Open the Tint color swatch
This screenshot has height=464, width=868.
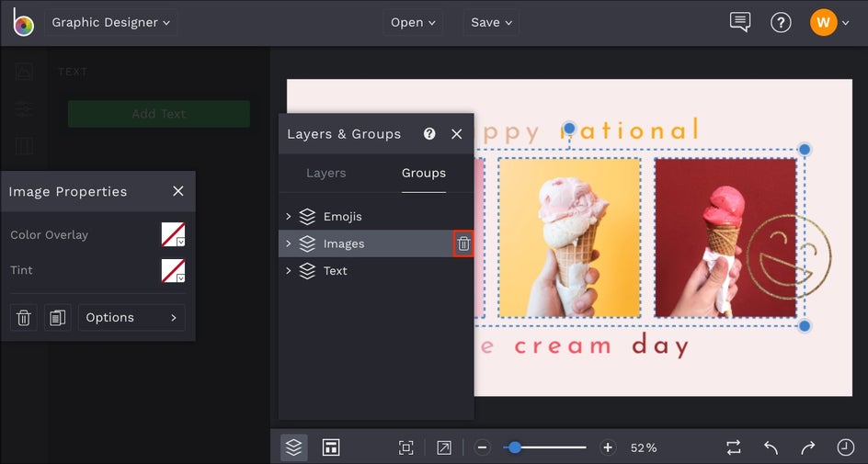tap(173, 270)
